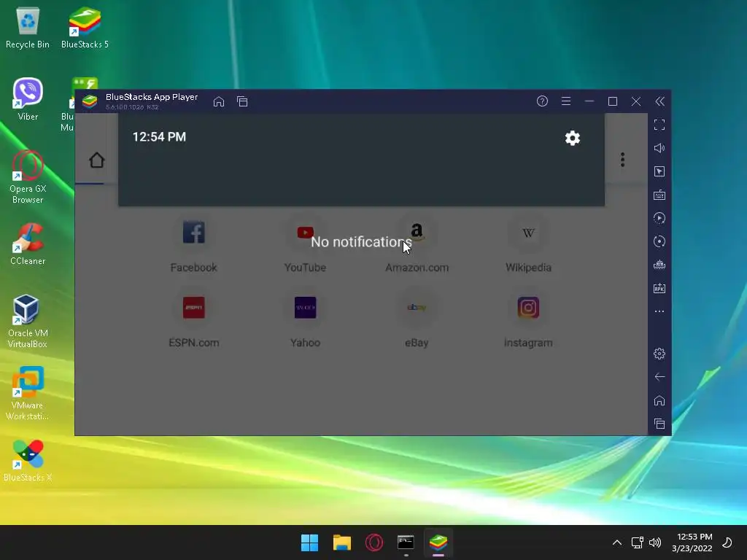Screen dimensions: 747x560
Task: Open Windows Start menu in taskbar
Action: (309, 542)
